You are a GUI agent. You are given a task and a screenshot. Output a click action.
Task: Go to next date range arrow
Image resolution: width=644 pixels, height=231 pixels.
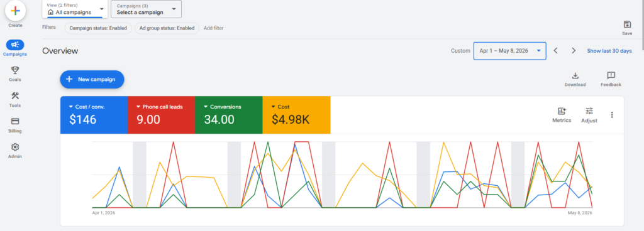pyautogui.click(x=574, y=51)
